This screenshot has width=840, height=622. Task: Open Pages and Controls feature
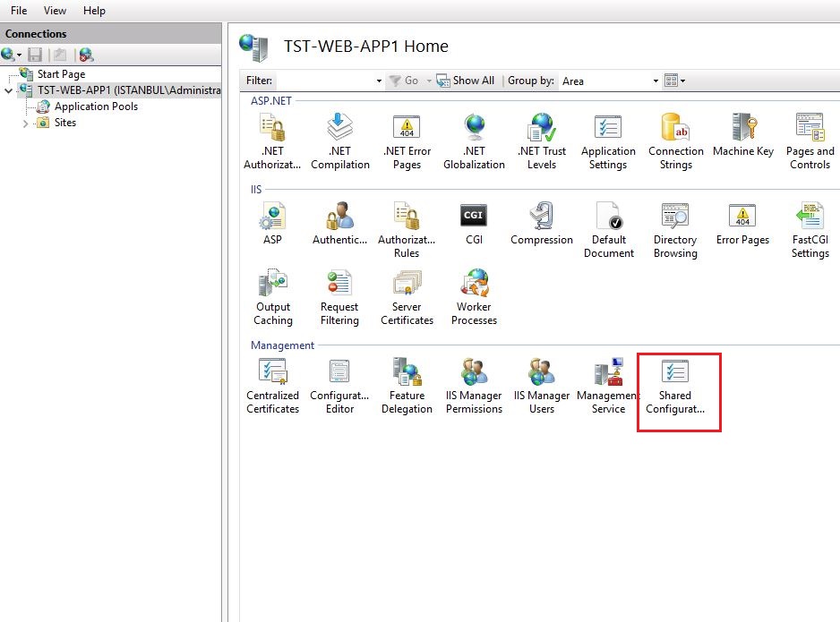[x=810, y=141]
